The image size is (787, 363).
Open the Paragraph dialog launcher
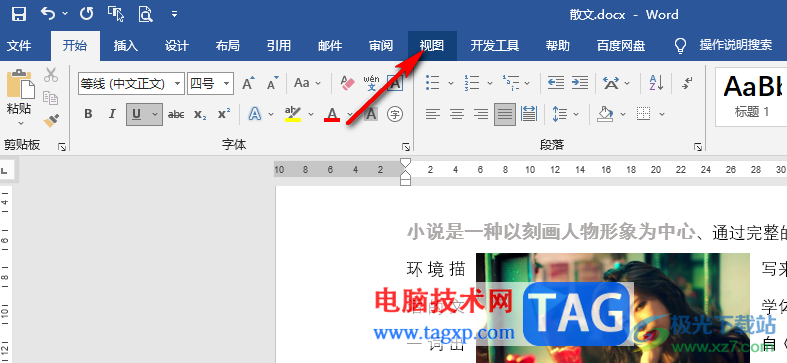[x=698, y=147]
